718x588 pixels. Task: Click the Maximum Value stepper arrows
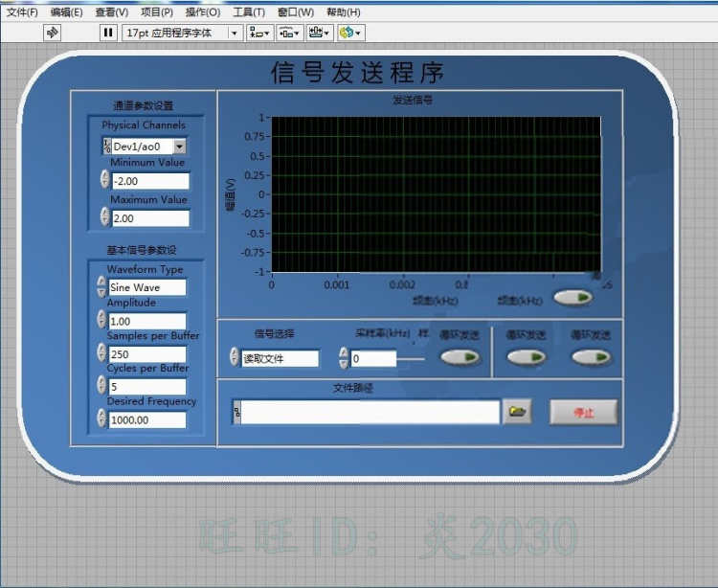pyautogui.click(x=105, y=216)
